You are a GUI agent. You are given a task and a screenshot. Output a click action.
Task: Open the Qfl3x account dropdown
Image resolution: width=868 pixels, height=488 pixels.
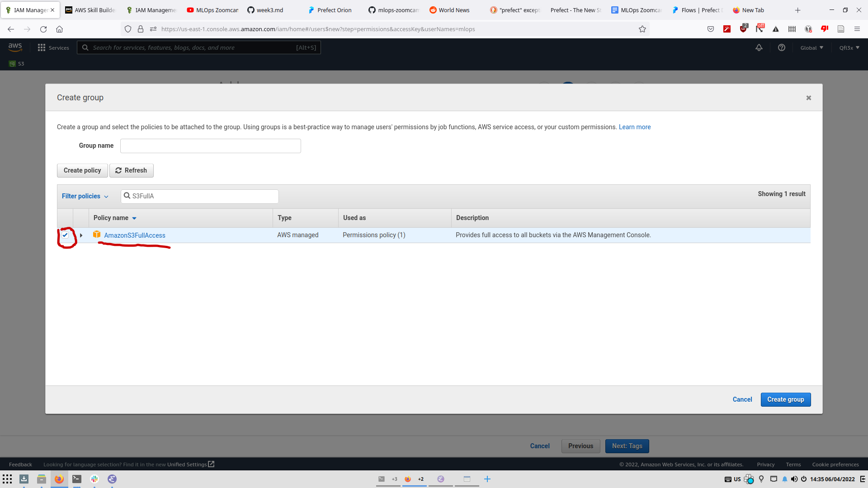point(849,47)
